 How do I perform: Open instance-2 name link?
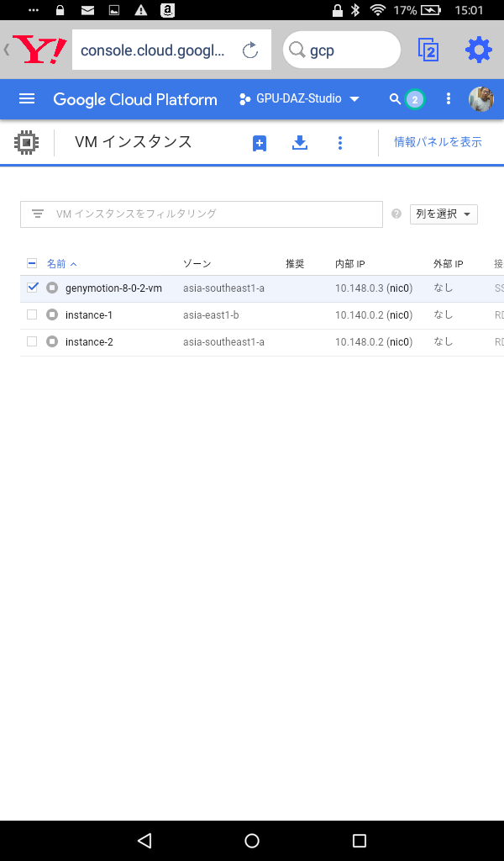click(x=89, y=342)
